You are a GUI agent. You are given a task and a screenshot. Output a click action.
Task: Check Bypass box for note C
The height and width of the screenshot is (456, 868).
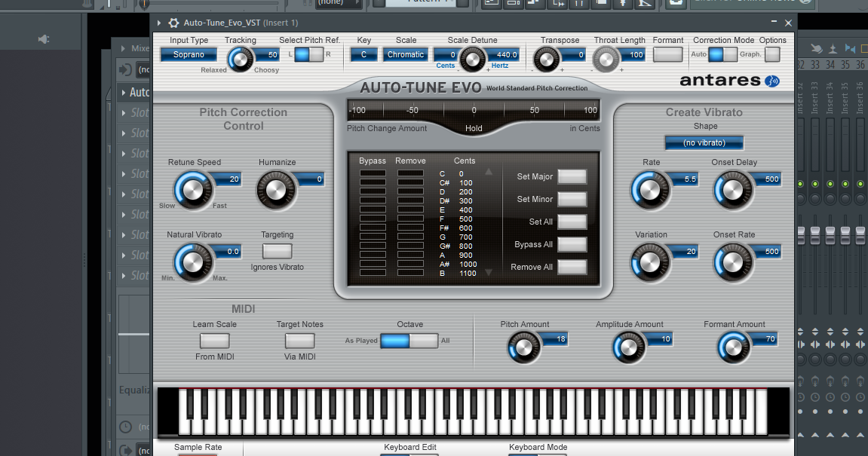pos(373,174)
